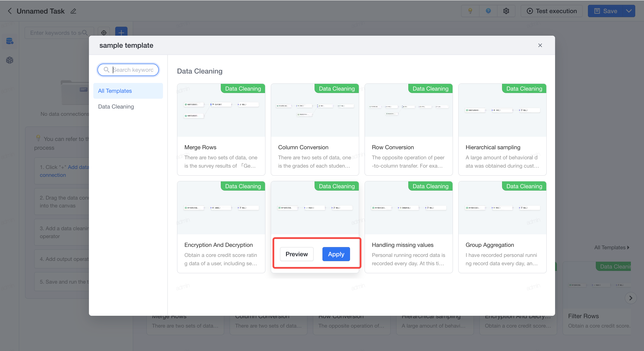Viewport: 644px width, 351px height.
Task: Select Data Cleaning category in sidebar
Action: tap(128, 107)
